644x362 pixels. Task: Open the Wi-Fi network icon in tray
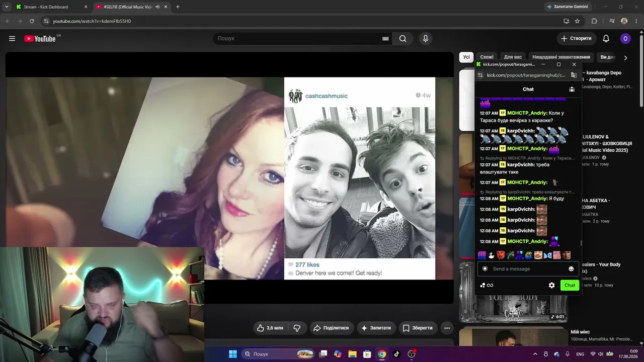coord(592,354)
